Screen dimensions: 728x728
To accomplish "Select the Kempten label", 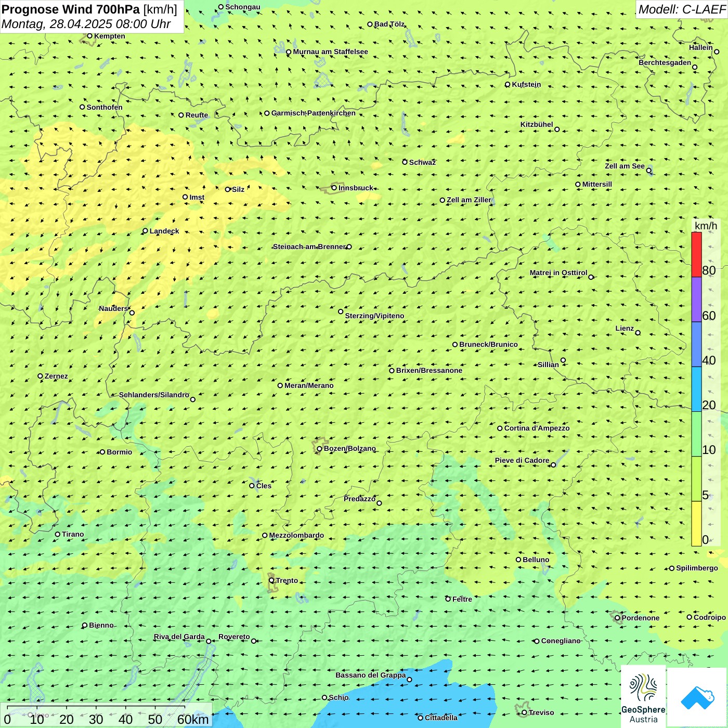I will point(109,36).
